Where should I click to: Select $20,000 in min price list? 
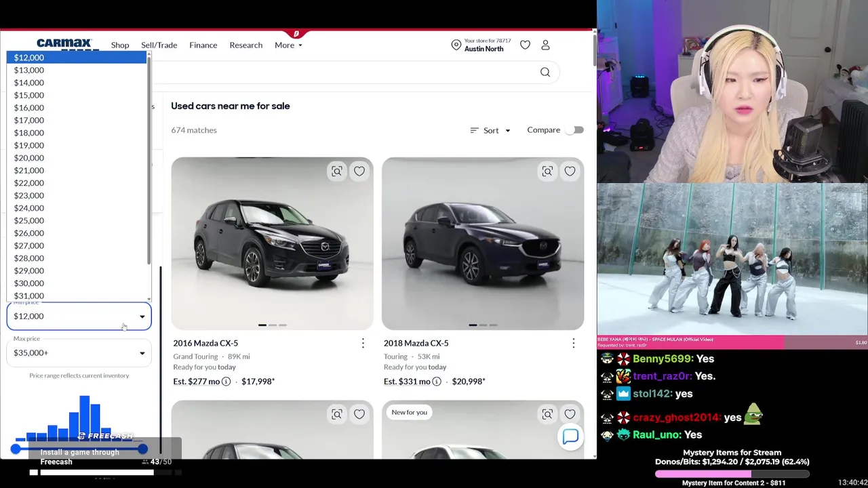pos(76,158)
